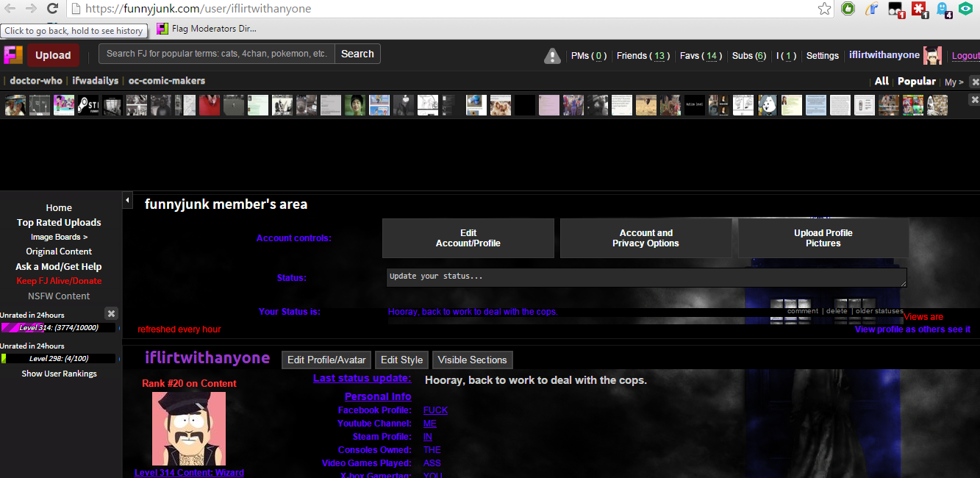Viewport: 980px width, 478px height.
Task: Click the Level 314 content progress bar
Action: click(59, 327)
